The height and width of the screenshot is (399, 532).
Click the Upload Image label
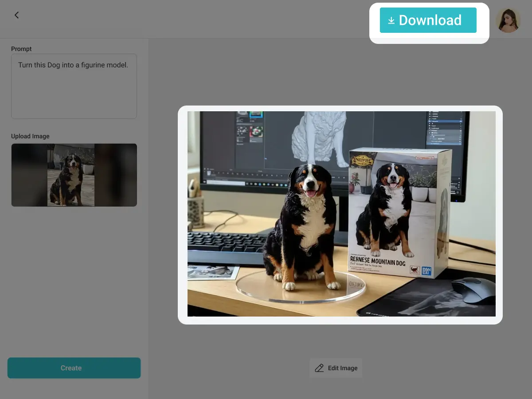pyautogui.click(x=30, y=136)
